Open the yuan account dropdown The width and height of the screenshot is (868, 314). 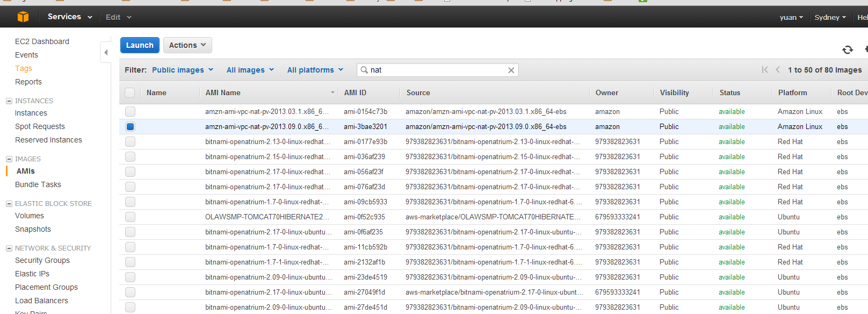click(791, 17)
